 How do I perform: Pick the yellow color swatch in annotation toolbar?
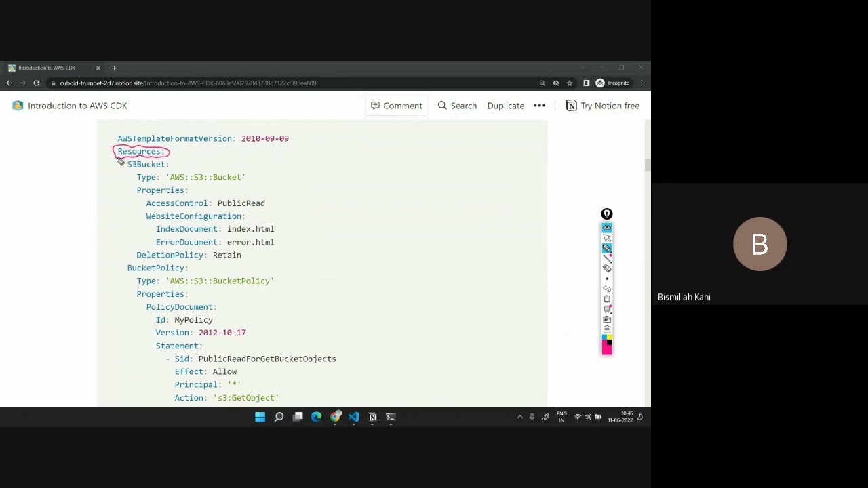(x=610, y=338)
